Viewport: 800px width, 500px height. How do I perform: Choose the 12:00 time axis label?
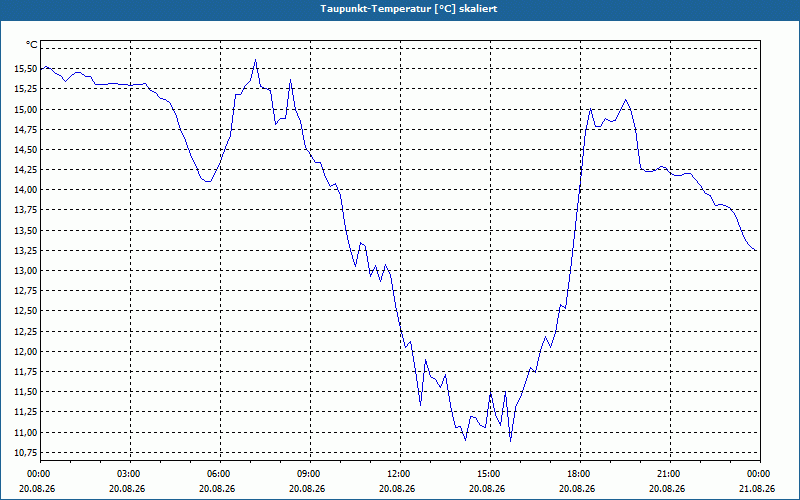(x=400, y=474)
